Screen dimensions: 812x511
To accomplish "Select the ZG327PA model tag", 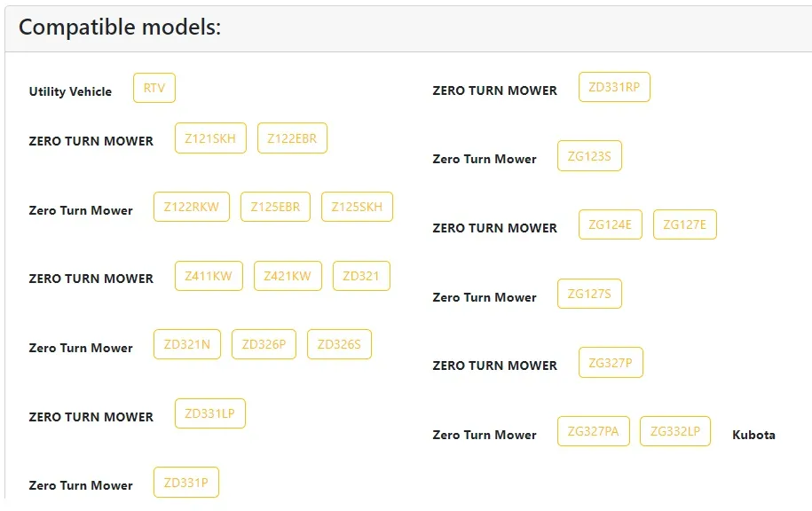I will tap(594, 431).
